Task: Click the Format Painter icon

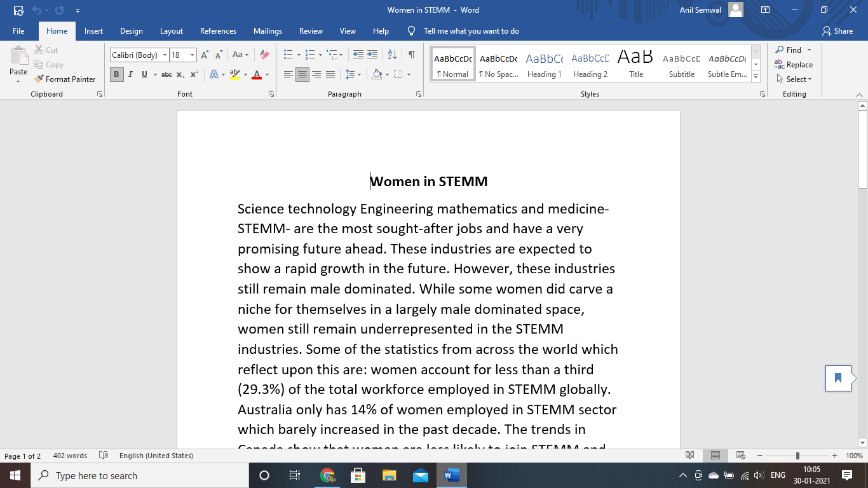Action: click(39, 79)
